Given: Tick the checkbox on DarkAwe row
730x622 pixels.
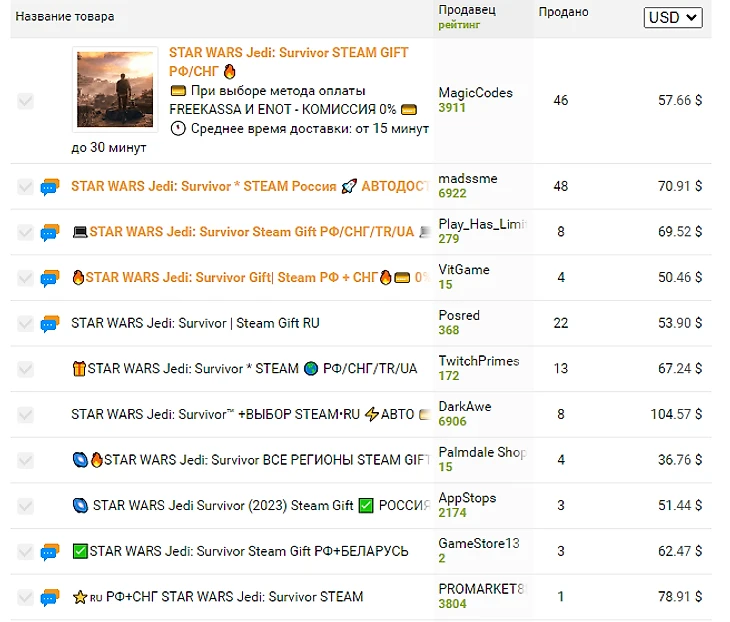Looking at the screenshot, I should point(25,415).
